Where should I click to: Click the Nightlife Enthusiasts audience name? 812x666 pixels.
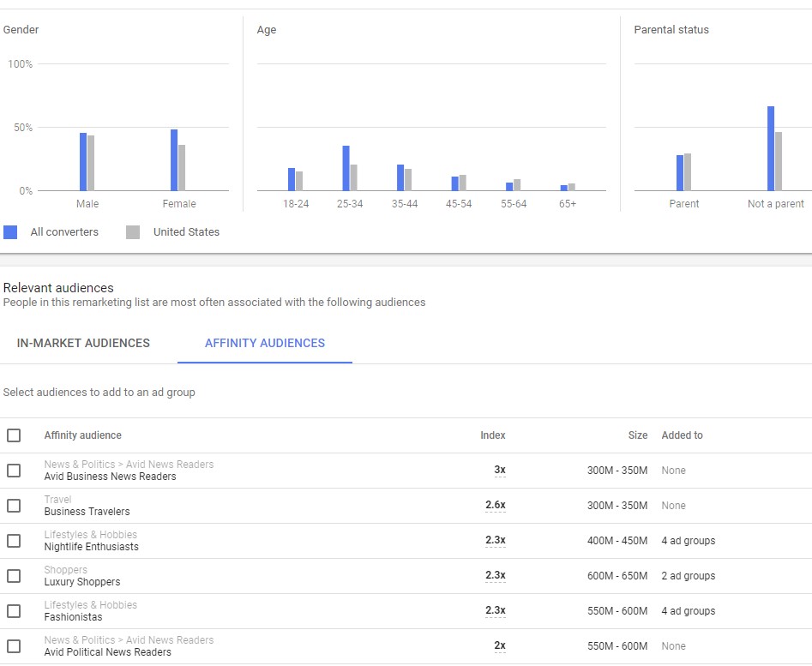(91, 547)
